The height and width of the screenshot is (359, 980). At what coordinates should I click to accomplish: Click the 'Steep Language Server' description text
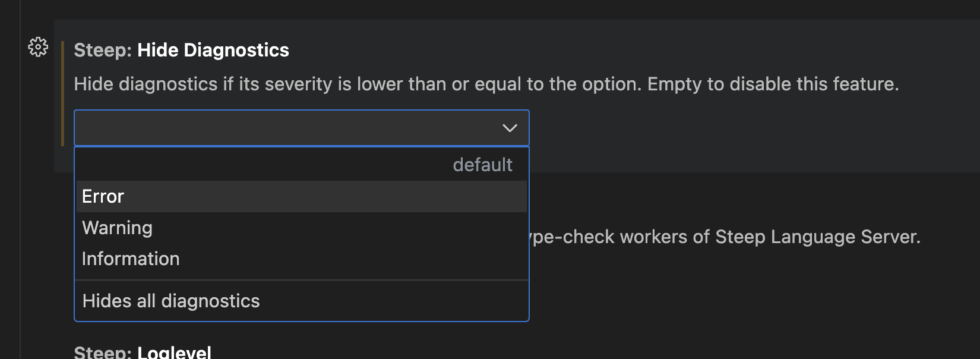coord(818,237)
